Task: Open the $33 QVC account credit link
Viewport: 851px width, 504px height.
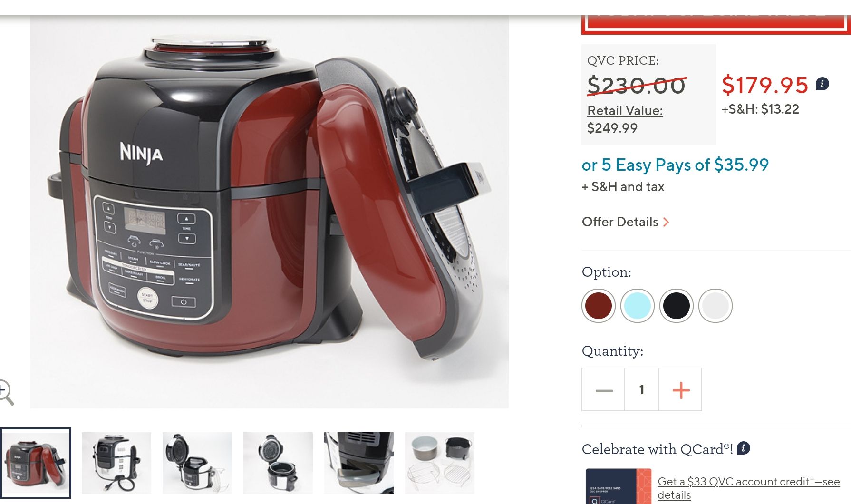Action: click(x=748, y=488)
